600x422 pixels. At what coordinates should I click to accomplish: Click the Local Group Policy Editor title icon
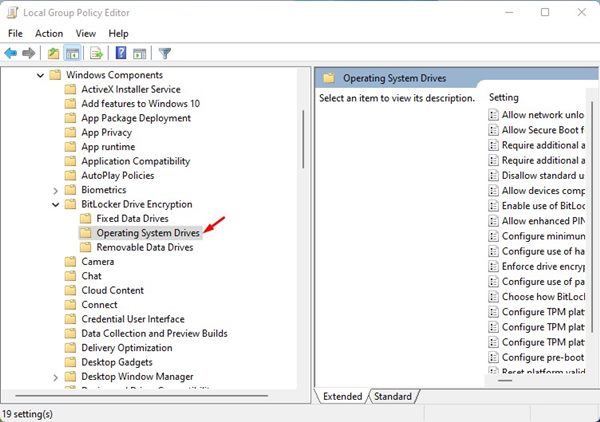[12, 12]
